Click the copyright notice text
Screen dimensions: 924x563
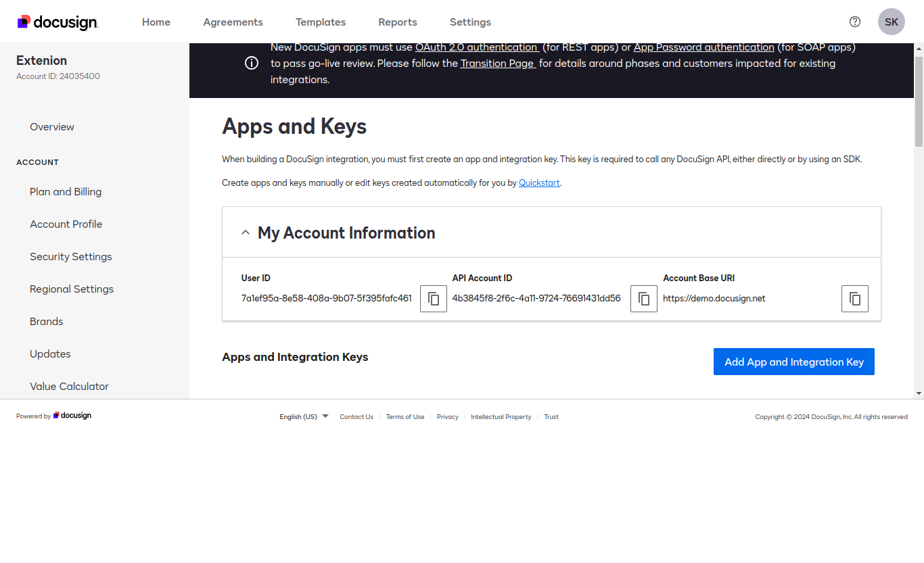831,417
